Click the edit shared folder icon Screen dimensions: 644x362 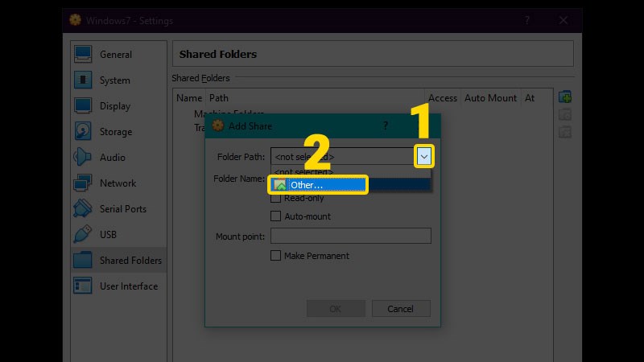565,115
